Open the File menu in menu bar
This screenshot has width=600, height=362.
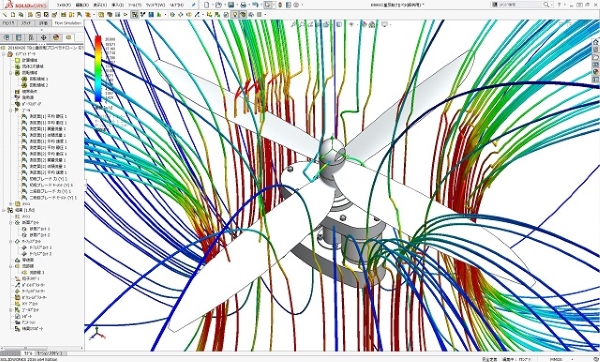[64, 5]
